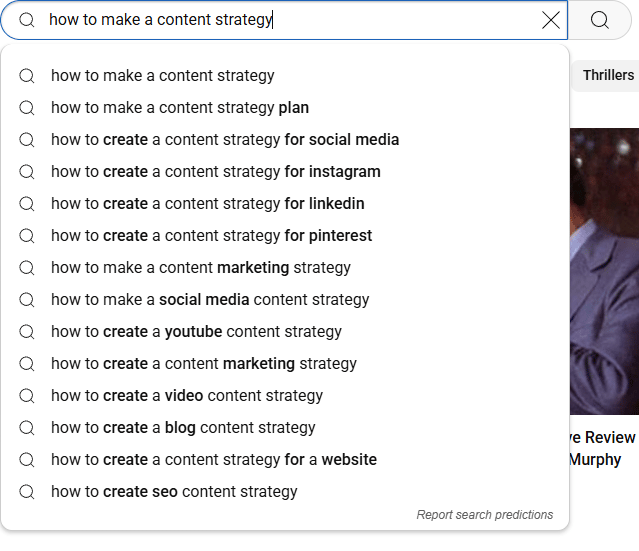Select suggestion 'how to make a content strategy'
Viewport: 639px width, 551px height.
point(163,75)
